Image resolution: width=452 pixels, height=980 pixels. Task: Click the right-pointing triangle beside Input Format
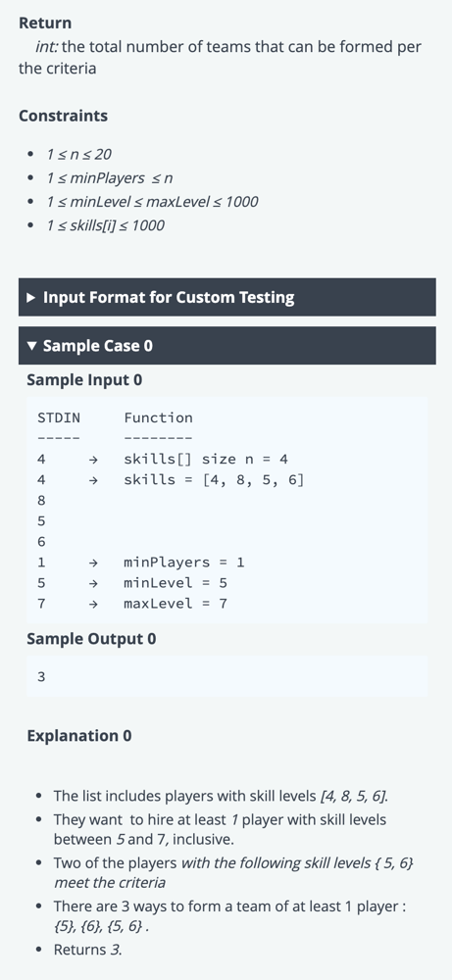pos(32,298)
